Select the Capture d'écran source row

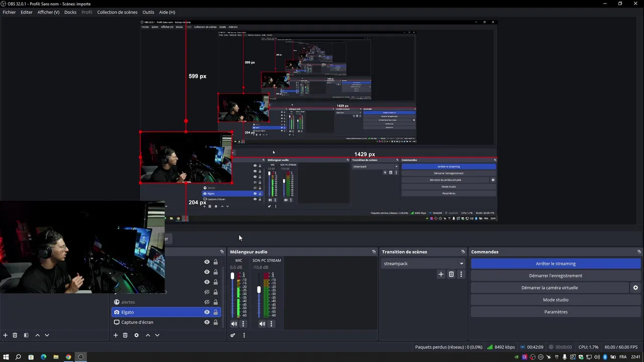click(x=167, y=322)
